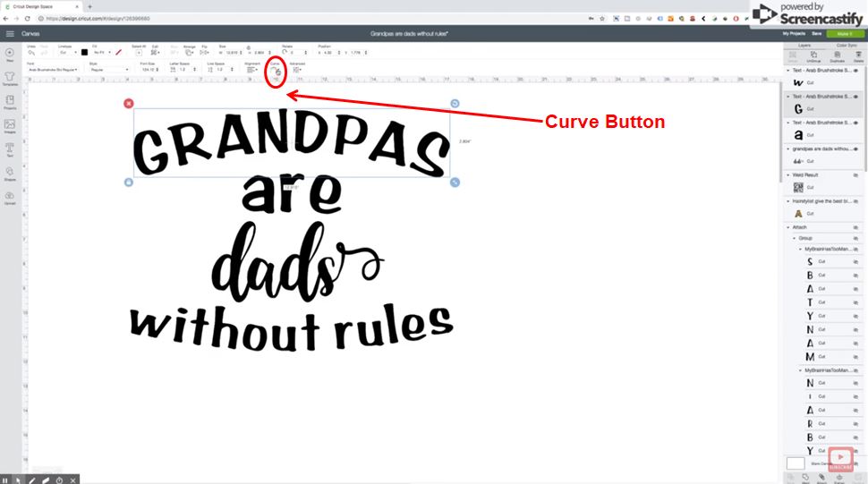The height and width of the screenshot is (484, 868).
Task: Click the Curve tool icon
Action: coord(275,71)
